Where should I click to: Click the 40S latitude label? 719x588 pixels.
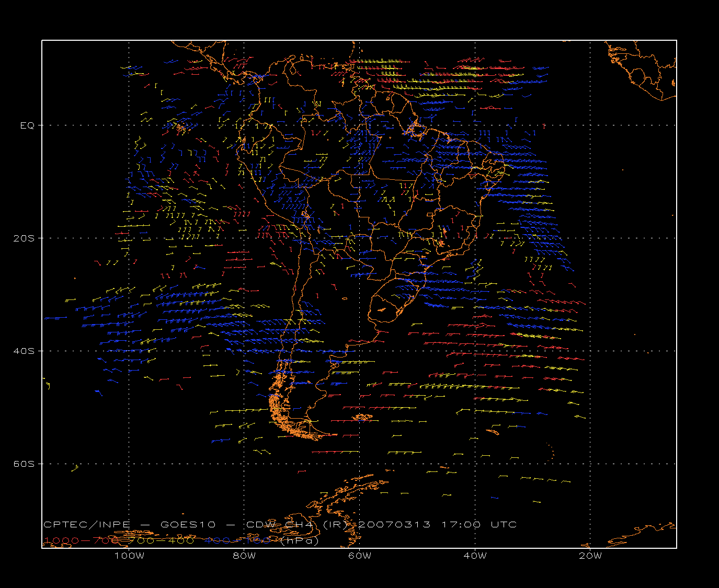pos(24,351)
